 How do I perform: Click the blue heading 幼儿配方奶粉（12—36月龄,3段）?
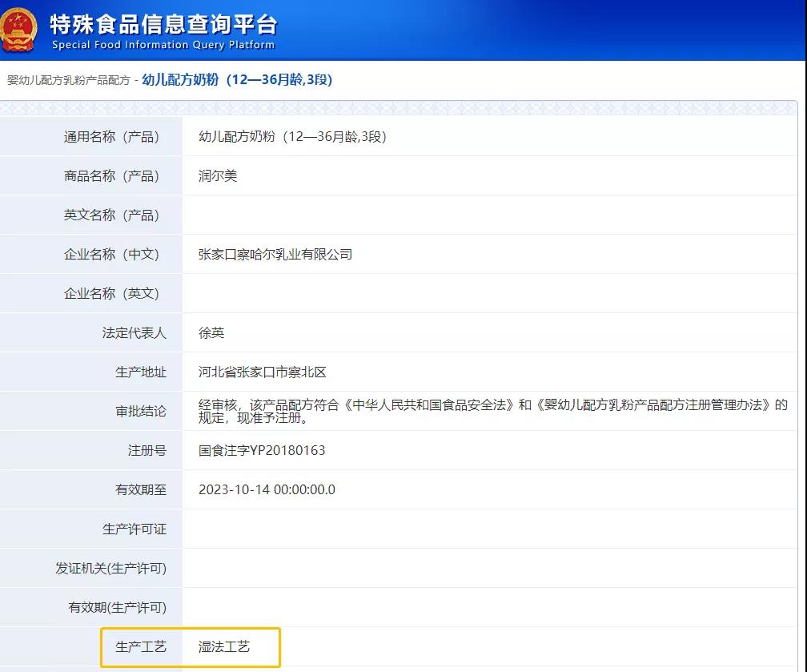pos(237,79)
